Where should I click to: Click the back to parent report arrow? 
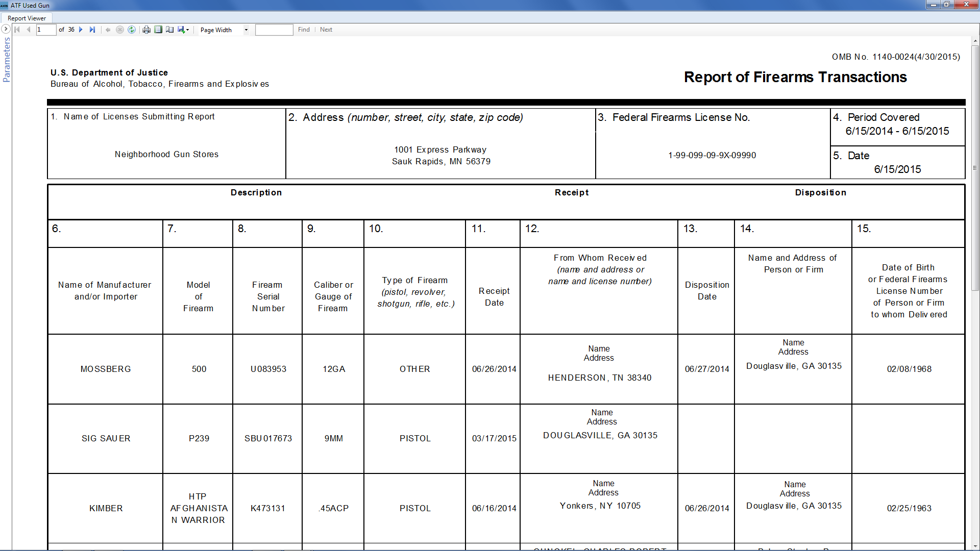(108, 30)
